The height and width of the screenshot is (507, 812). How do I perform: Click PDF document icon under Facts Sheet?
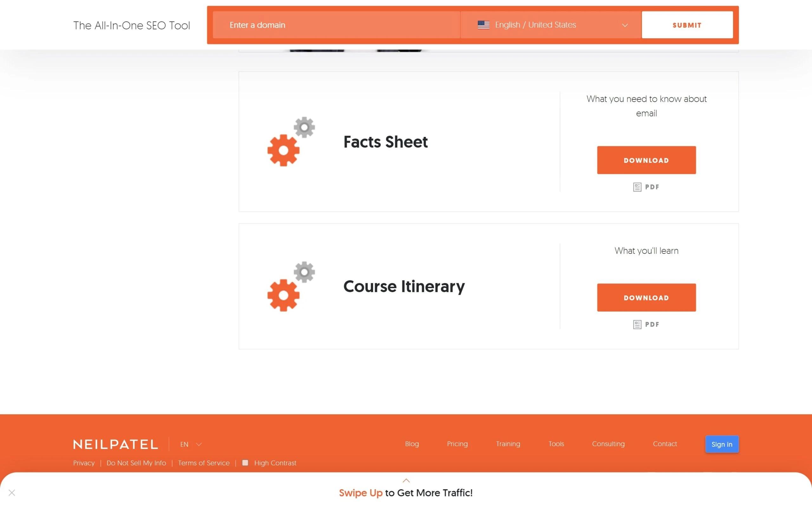tap(637, 187)
